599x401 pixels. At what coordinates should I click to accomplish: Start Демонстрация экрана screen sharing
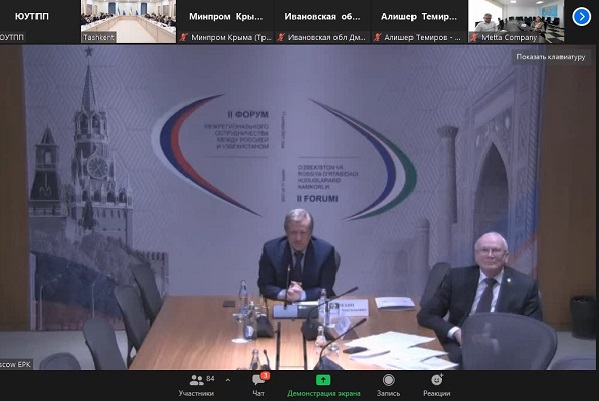323,386
